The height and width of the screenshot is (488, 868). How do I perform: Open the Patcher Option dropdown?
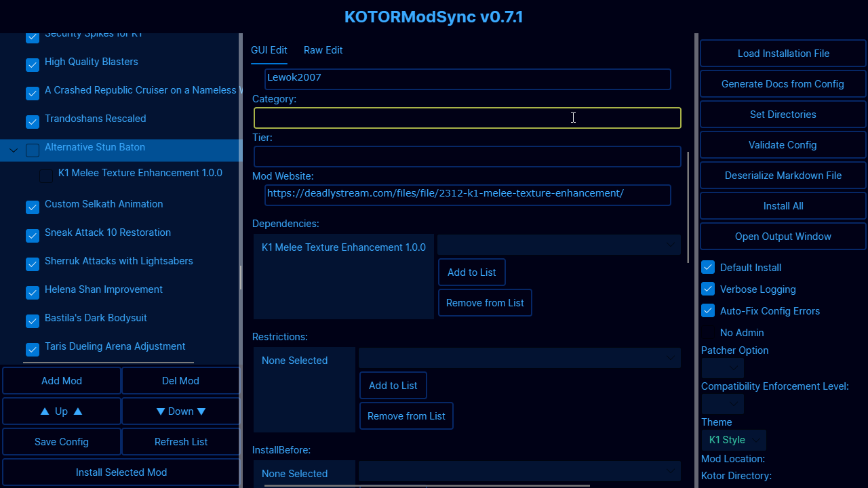point(722,367)
